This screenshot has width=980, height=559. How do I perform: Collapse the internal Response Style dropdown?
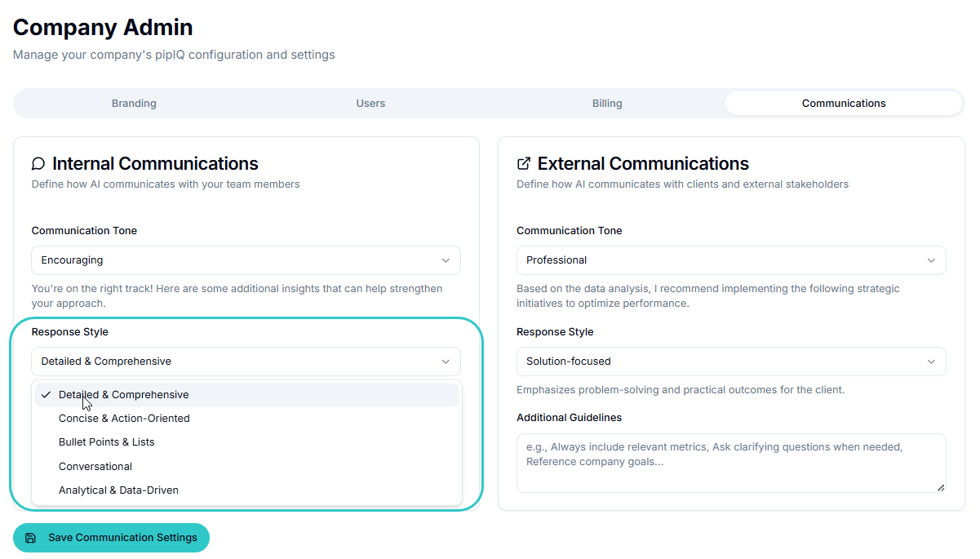click(246, 362)
